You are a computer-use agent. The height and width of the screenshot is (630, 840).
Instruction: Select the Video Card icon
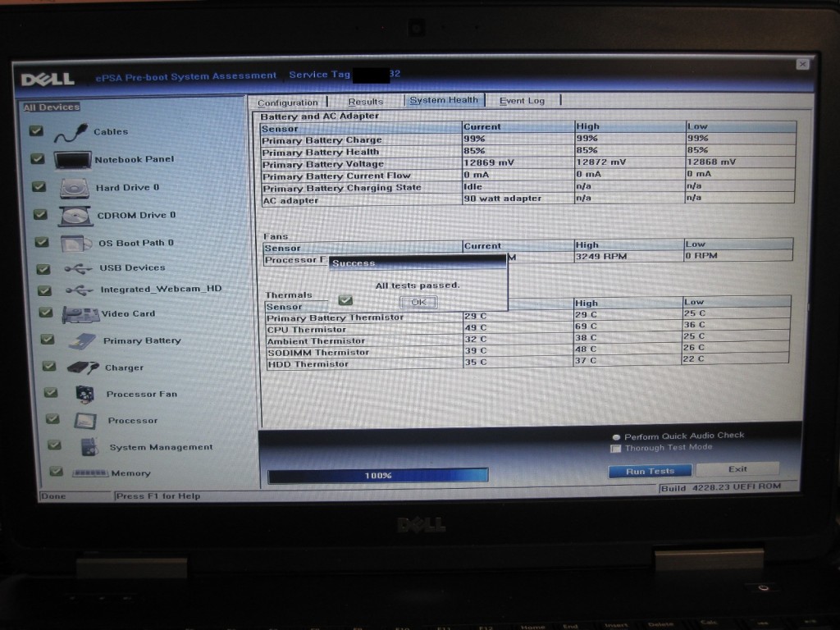coord(80,314)
